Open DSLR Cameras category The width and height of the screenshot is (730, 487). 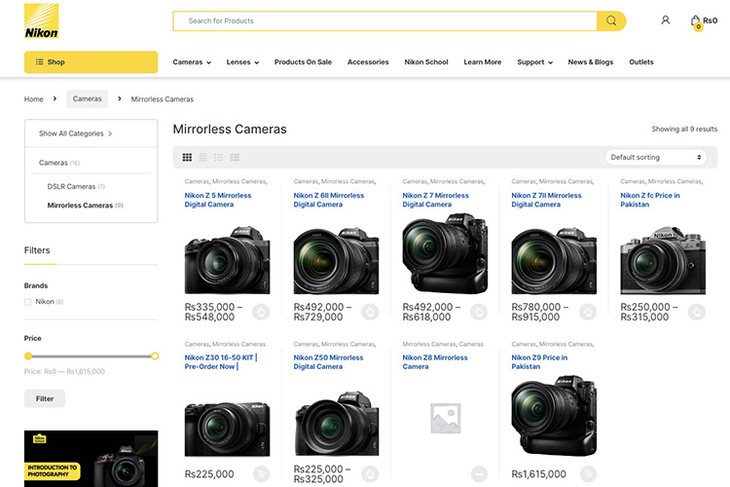[71, 187]
